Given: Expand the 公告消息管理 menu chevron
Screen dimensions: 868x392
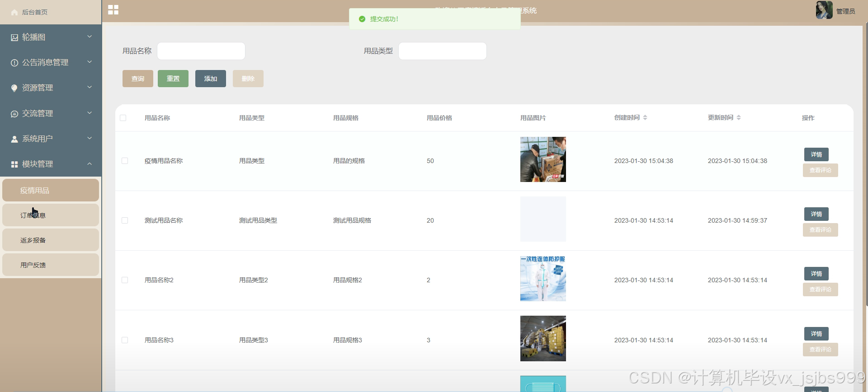Looking at the screenshot, I should point(90,62).
